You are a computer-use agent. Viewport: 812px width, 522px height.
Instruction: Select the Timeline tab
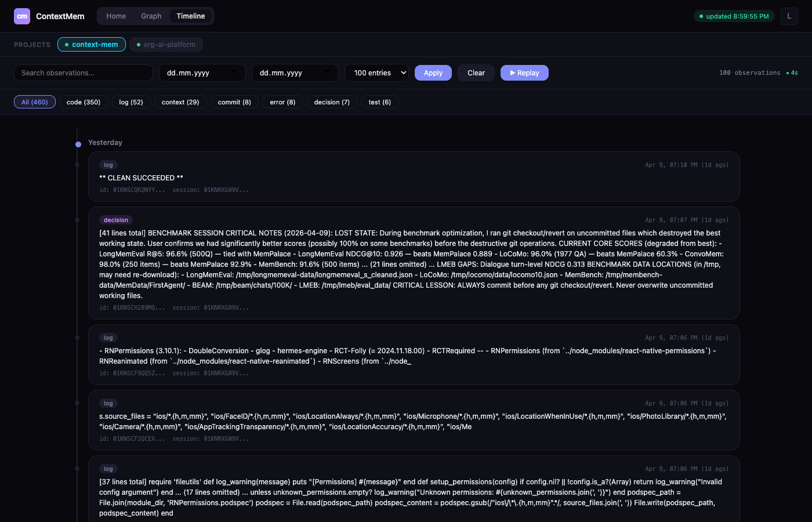[x=191, y=16]
